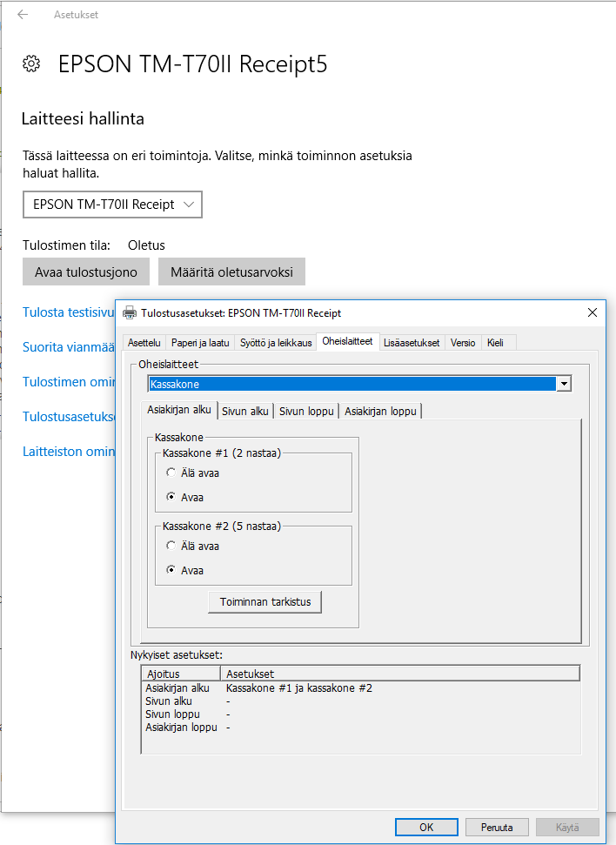Click the settings gear icon beside printer name
616x845 pixels.
[x=31, y=64]
